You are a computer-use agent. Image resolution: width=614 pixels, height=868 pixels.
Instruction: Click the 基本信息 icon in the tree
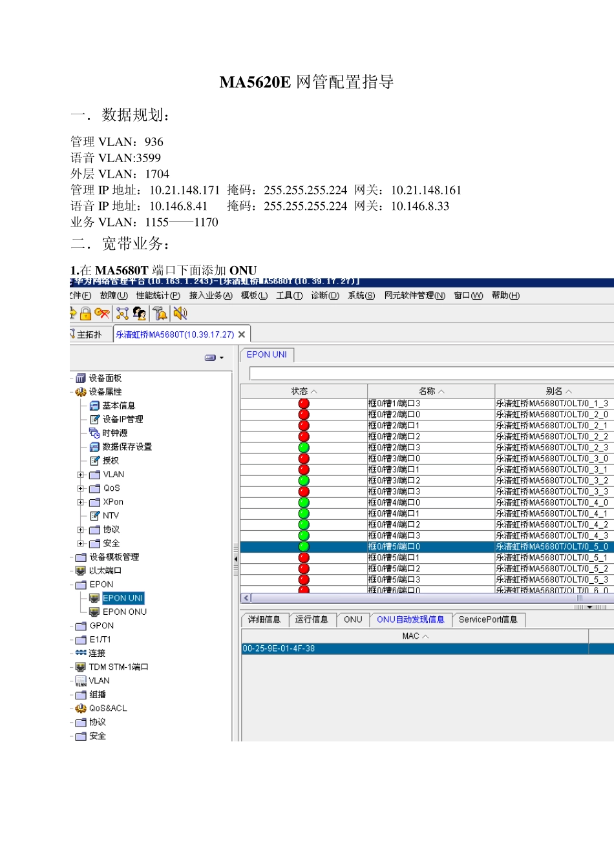point(94,406)
